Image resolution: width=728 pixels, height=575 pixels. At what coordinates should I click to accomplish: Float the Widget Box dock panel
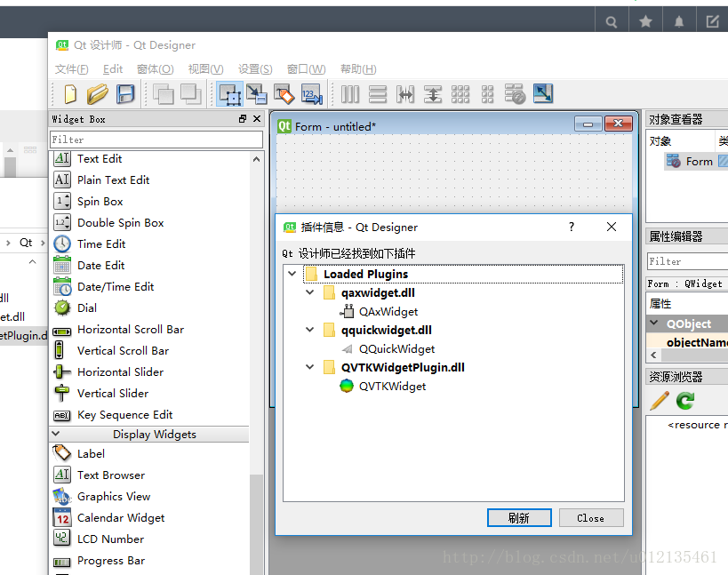[x=243, y=119]
